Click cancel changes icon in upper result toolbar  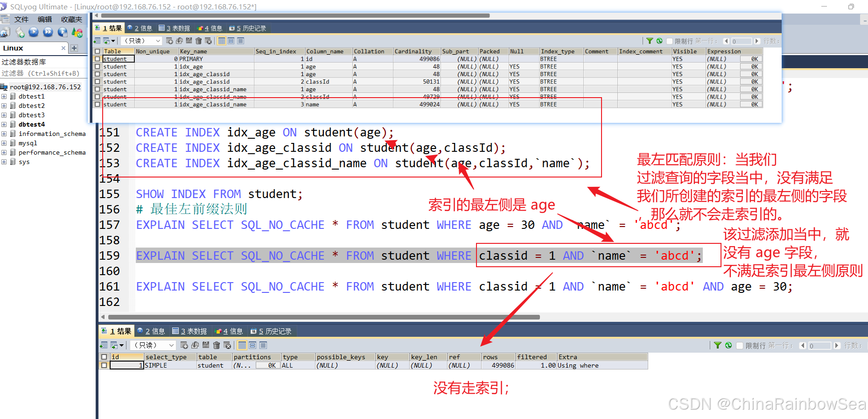[208, 41]
